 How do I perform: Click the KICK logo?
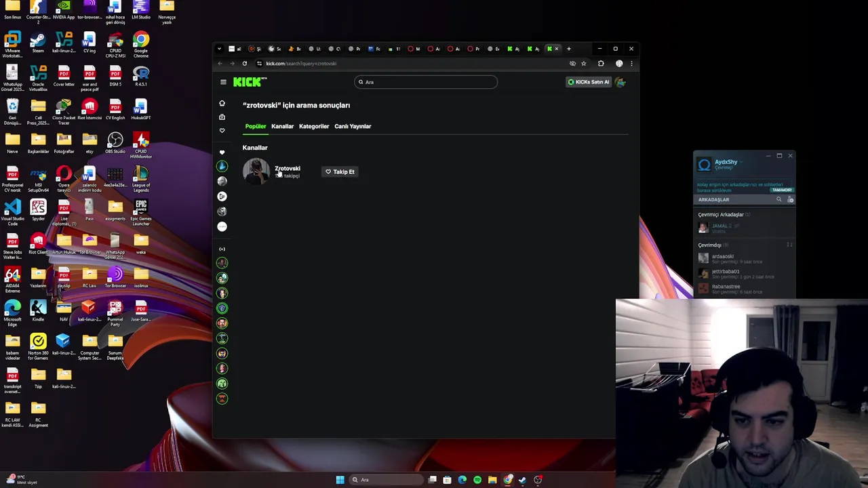point(250,82)
